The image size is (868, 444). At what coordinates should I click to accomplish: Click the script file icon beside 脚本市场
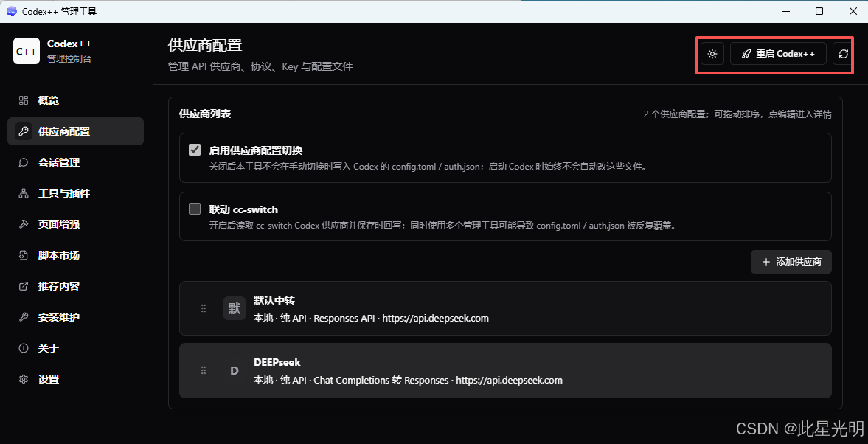tap(24, 255)
